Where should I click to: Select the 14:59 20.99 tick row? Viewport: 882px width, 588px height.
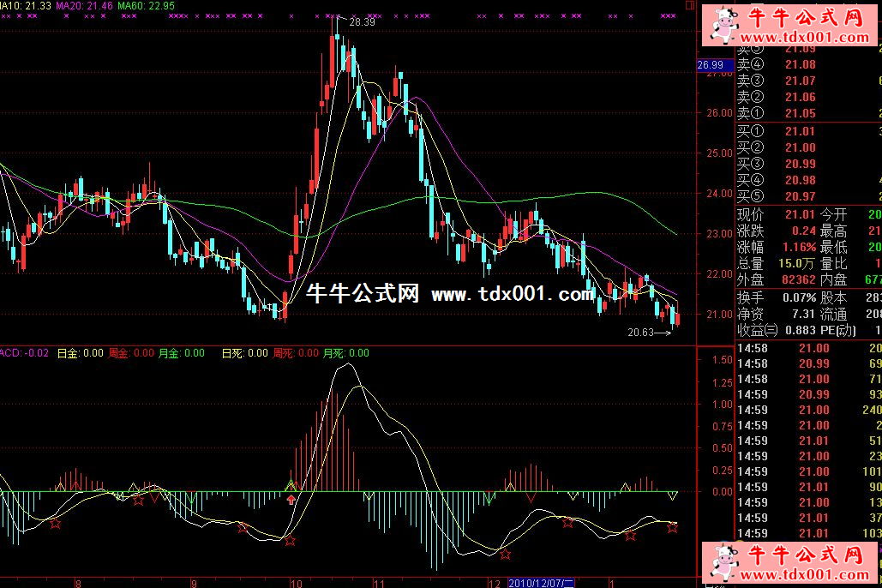809,395
